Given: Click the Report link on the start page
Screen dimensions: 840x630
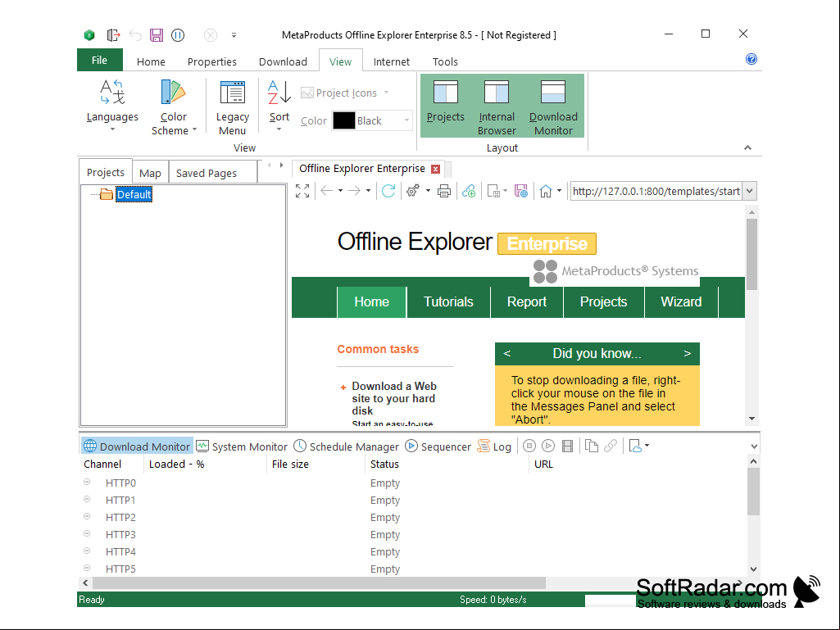Looking at the screenshot, I should (527, 302).
